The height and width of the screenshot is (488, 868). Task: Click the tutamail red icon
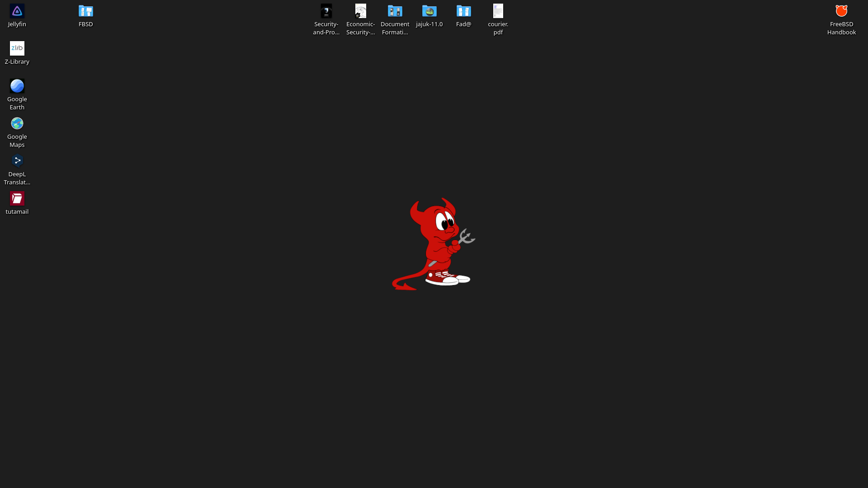coord(17,198)
